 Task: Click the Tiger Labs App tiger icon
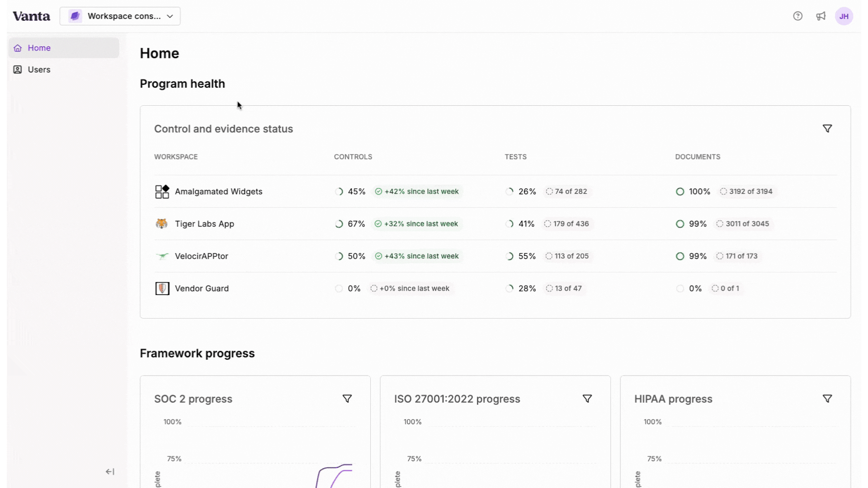point(162,224)
